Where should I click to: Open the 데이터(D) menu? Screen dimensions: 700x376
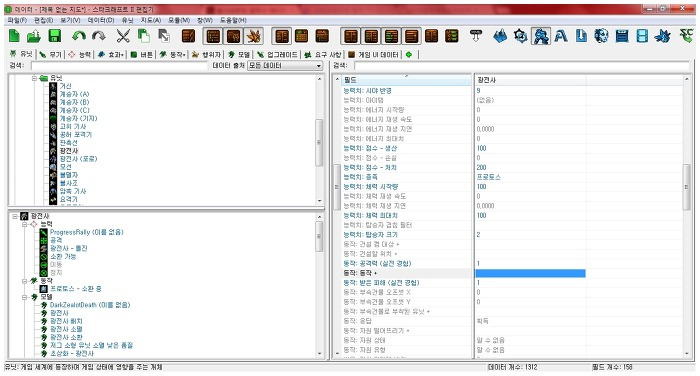coord(101,20)
